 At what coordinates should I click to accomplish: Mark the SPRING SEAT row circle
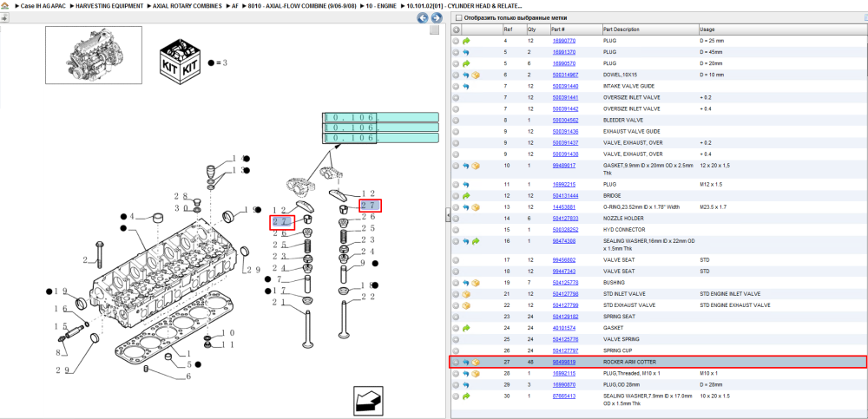pyautogui.click(x=457, y=317)
